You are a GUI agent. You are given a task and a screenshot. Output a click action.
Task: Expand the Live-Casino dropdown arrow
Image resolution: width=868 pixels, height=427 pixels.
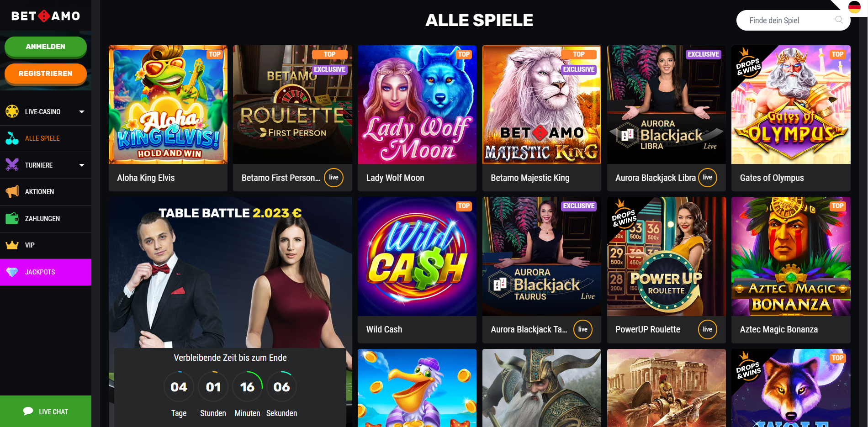click(x=82, y=111)
